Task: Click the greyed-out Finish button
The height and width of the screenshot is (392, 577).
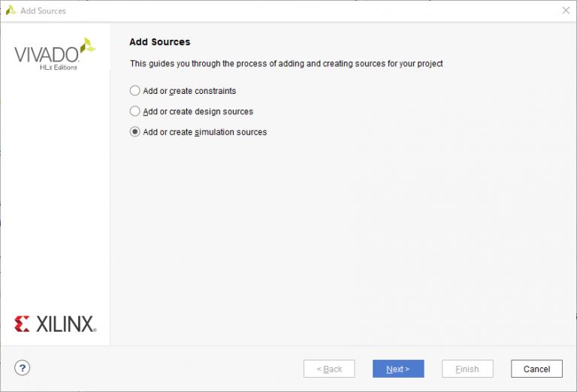Action: (467, 369)
